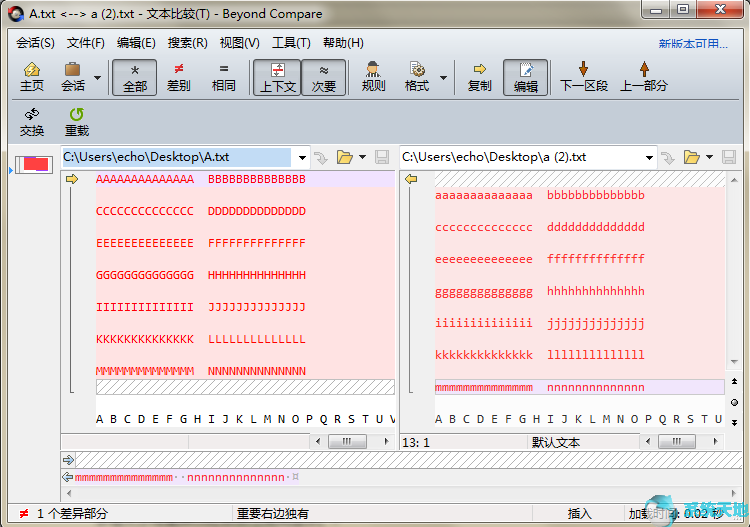This screenshot has width=750, height=527.
Task: Click the left pane file-history arrow icon
Action: [321, 157]
